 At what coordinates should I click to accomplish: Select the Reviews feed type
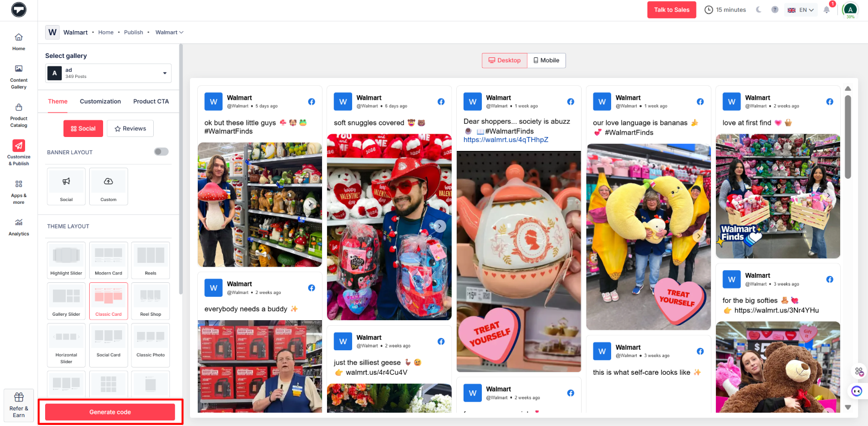(x=130, y=128)
